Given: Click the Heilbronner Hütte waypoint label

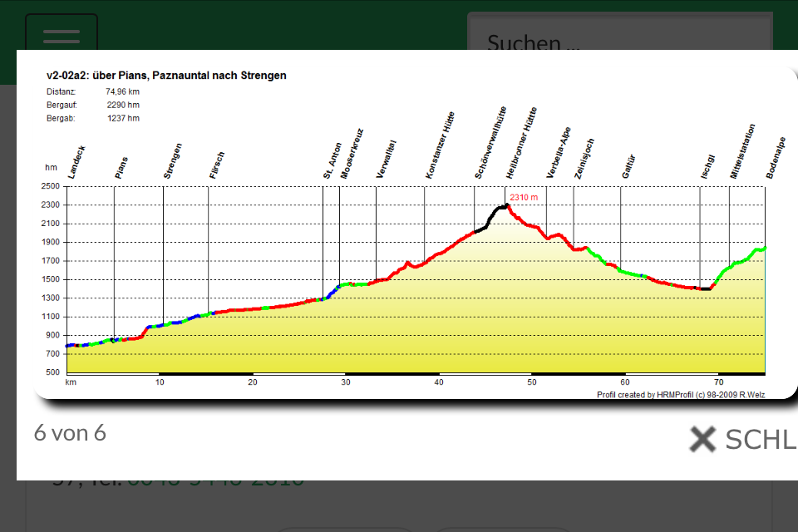Looking at the screenshot, I should (x=521, y=142).
